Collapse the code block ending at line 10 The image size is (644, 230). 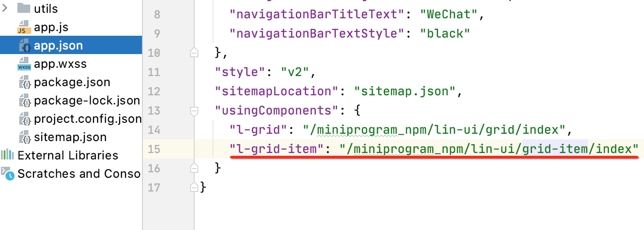click(x=194, y=53)
